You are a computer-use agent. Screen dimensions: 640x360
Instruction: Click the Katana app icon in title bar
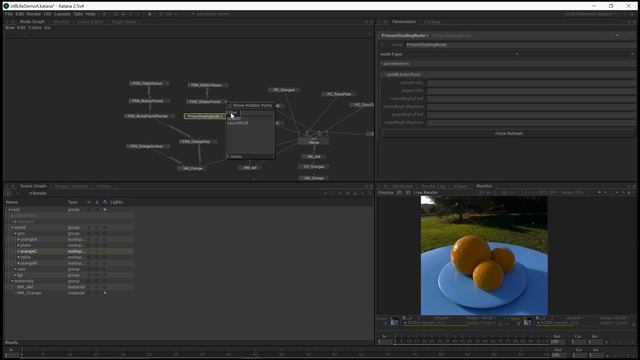(6, 6)
